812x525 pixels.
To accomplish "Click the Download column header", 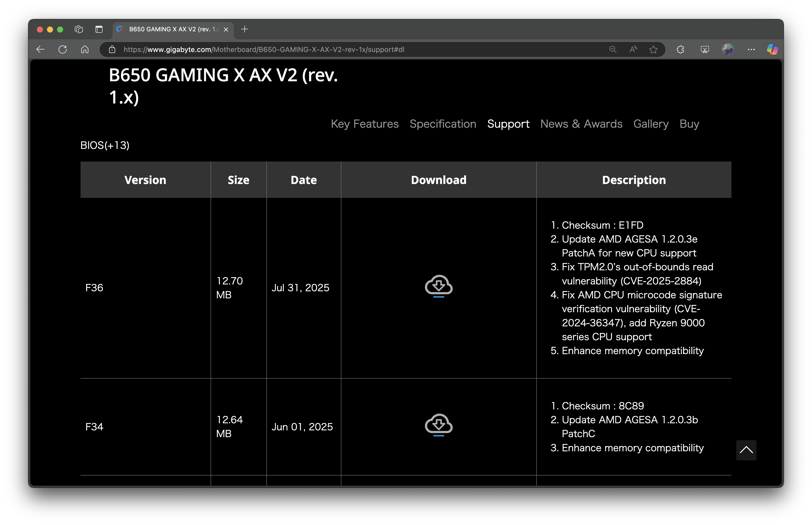I will (x=438, y=180).
